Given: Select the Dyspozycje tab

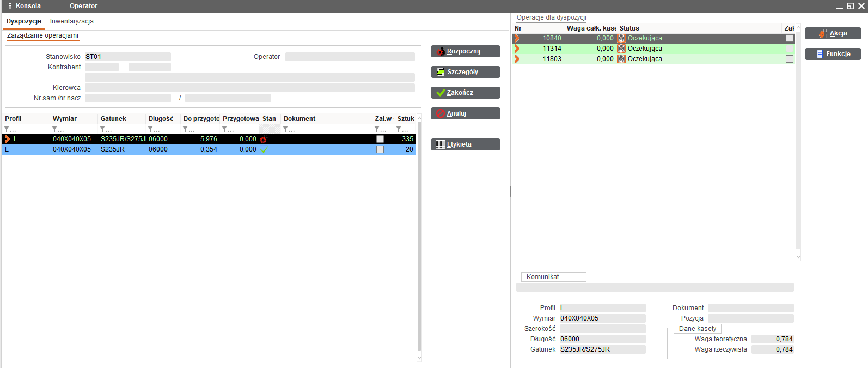Looking at the screenshot, I should click(24, 21).
